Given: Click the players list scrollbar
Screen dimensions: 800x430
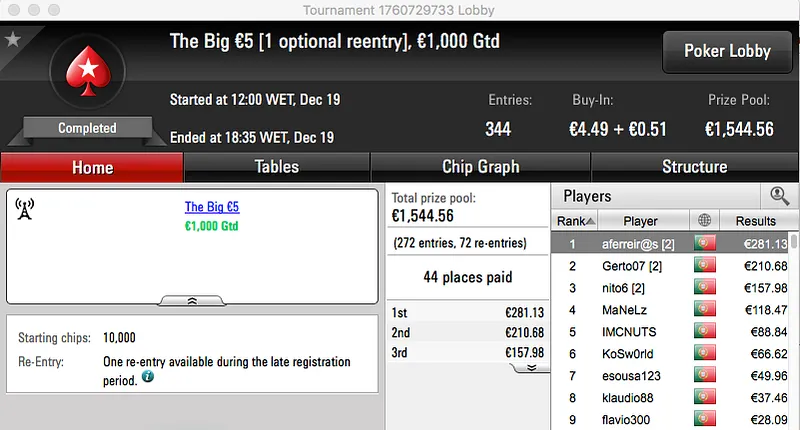Looking at the screenshot, I should point(794,300).
